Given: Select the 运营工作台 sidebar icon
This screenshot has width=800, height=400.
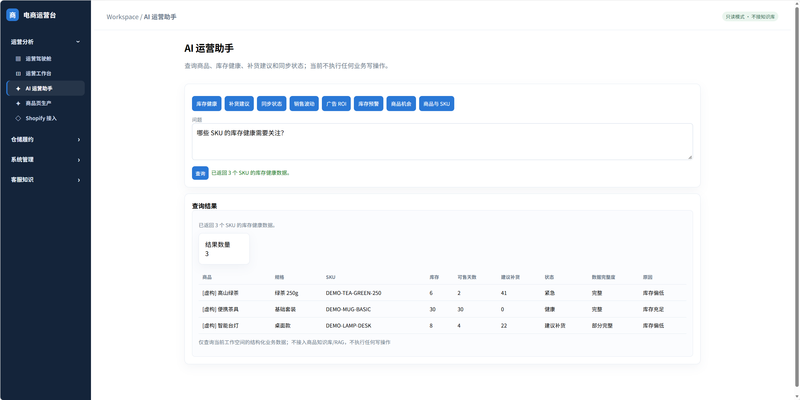Looking at the screenshot, I should [18, 73].
